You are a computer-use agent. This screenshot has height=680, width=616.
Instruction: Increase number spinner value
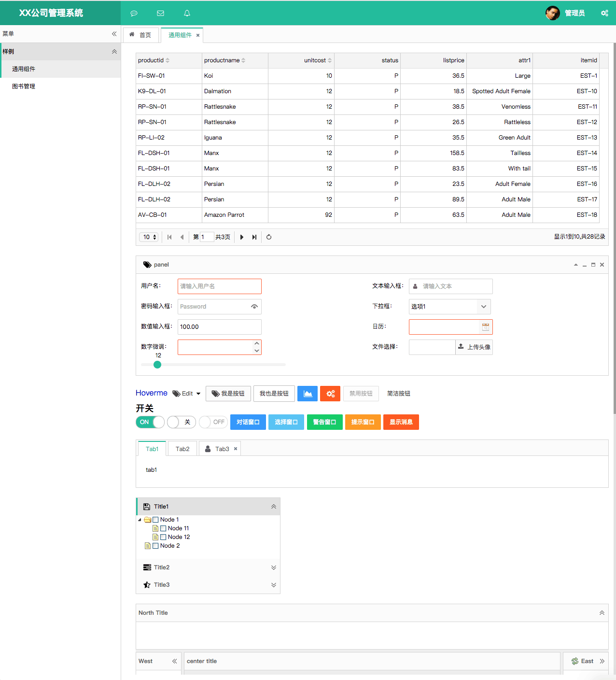[257, 343]
